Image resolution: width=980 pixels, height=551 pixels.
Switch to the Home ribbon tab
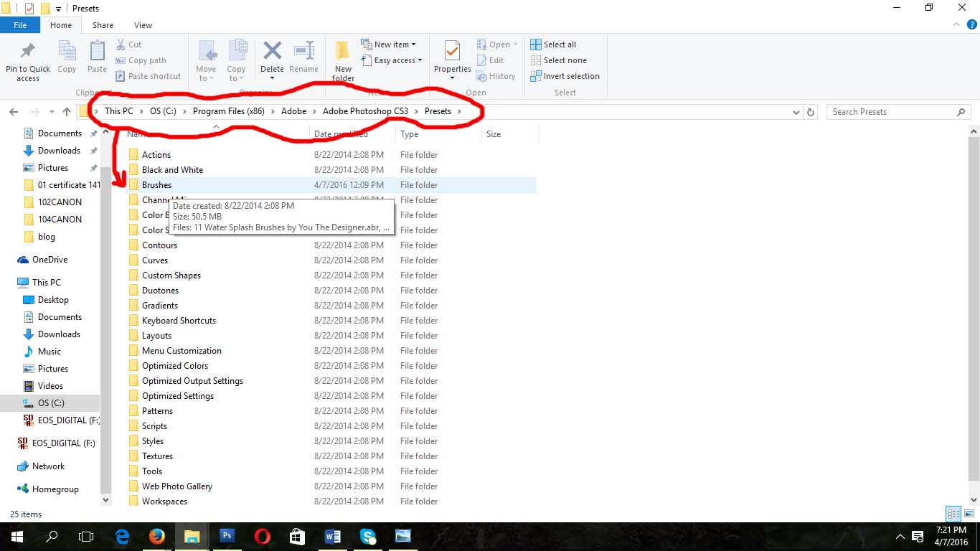(x=61, y=25)
